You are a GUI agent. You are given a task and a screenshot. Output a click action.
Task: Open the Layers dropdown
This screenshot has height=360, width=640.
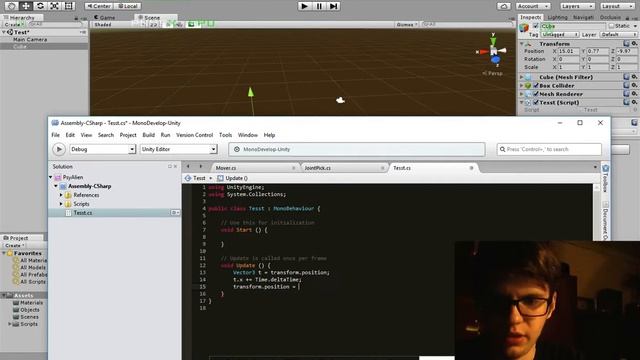click(577, 6)
